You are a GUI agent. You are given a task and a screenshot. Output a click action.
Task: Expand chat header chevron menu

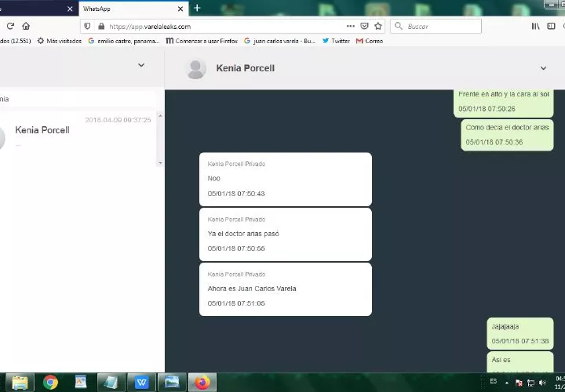pos(543,68)
